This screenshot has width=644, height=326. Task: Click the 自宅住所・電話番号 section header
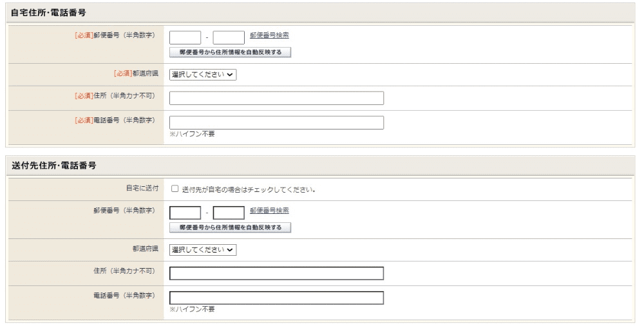[x=49, y=13]
